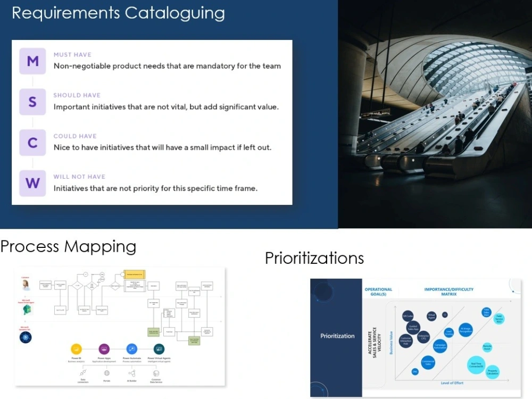
Task: Click the AI Builder icon
Action: tap(132, 373)
